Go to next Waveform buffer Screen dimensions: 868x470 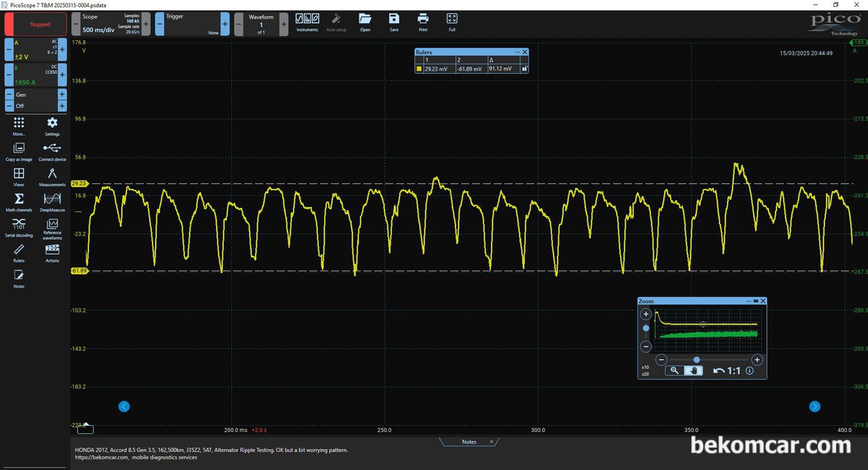[x=283, y=24]
